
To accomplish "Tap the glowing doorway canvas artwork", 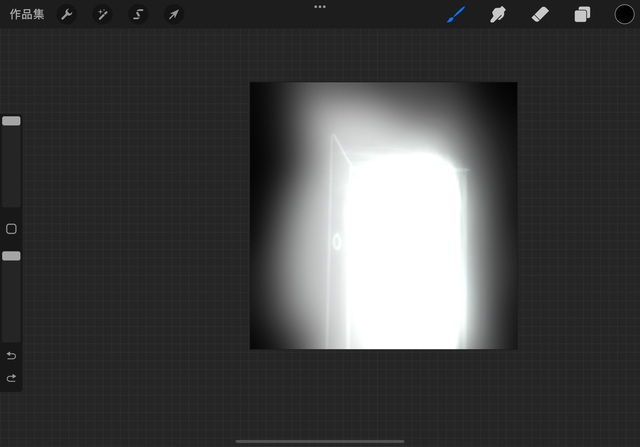I will pos(384,216).
